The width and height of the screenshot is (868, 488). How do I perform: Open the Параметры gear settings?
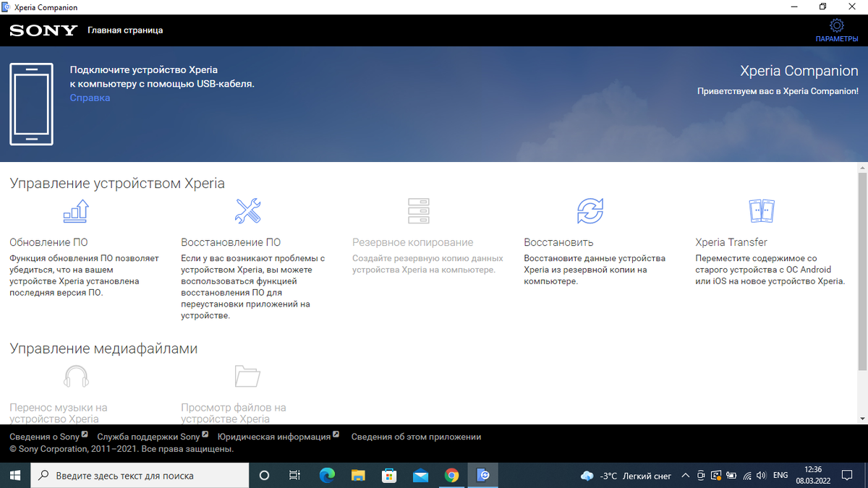(x=836, y=31)
